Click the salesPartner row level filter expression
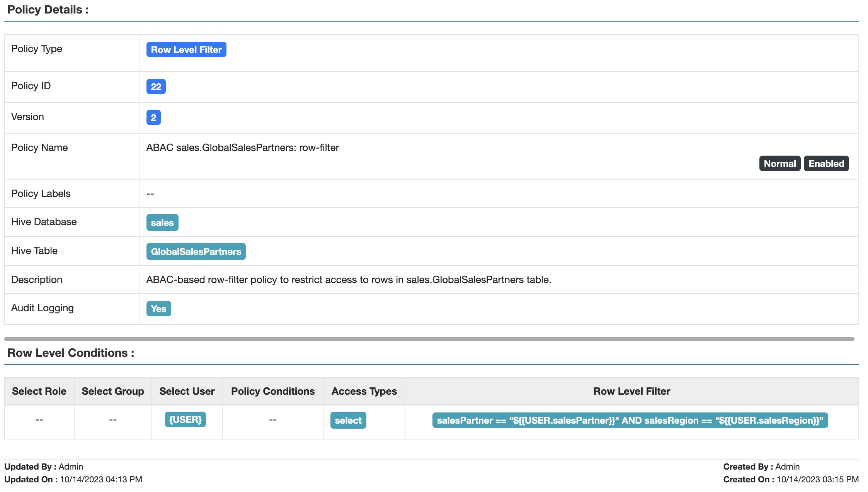Screen dimensions: 868x492 630,420
